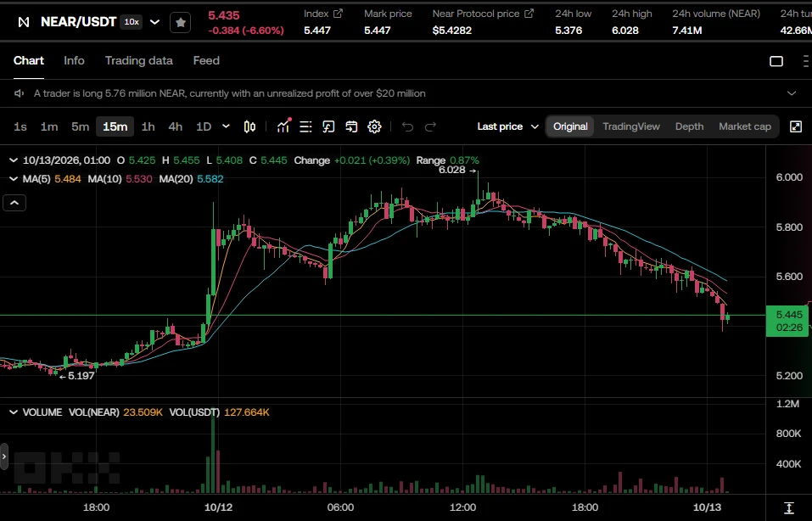The image size is (812, 521).
Task: Open the Trading data tab
Action: pyautogui.click(x=139, y=60)
